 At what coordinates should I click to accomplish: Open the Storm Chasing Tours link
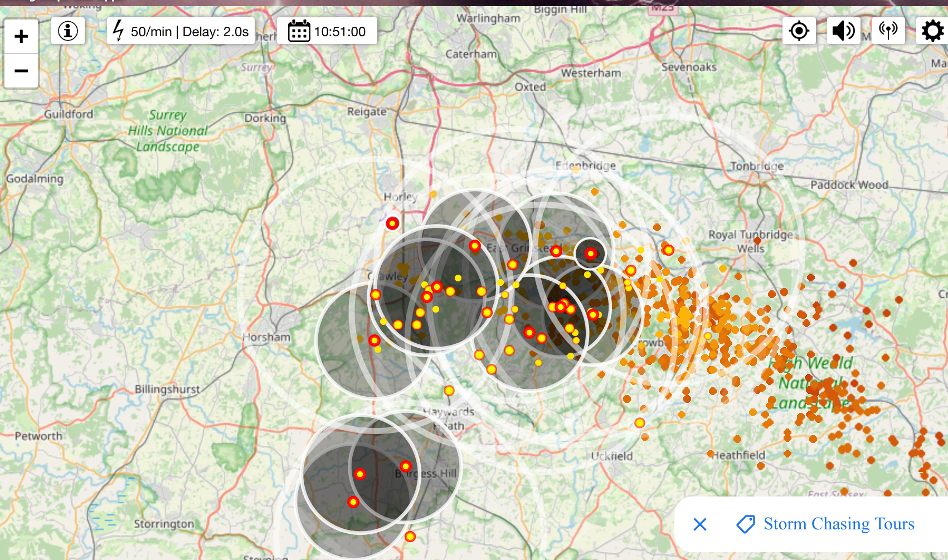coord(839,524)
